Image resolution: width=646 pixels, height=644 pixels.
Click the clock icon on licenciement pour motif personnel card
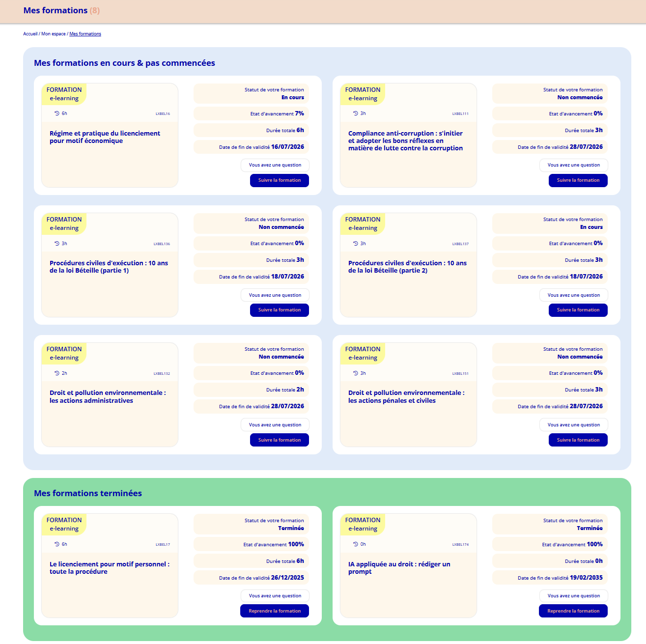tap(57, 544)
